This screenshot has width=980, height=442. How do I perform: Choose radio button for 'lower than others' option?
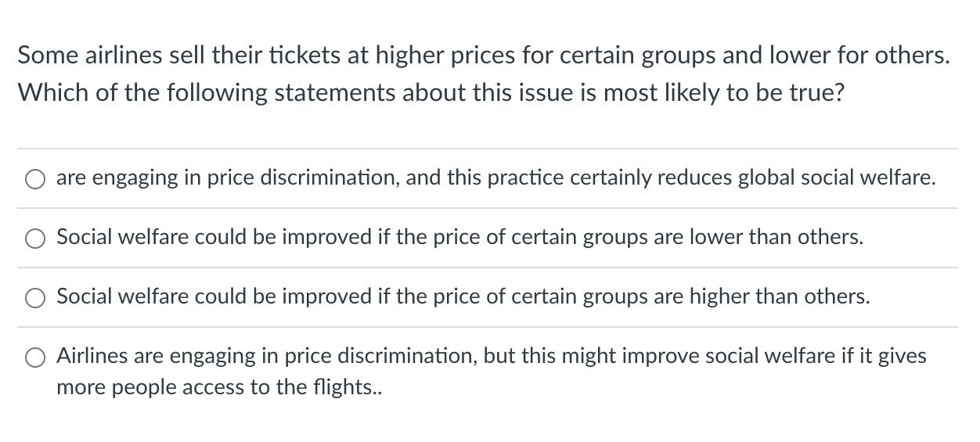point(34,239)
